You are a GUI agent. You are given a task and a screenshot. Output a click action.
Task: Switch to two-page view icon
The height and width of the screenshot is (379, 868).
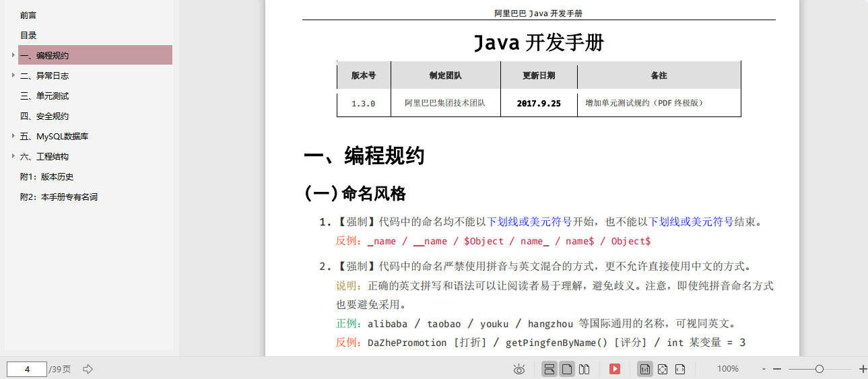pyautogui.click(x=585, y=369)
